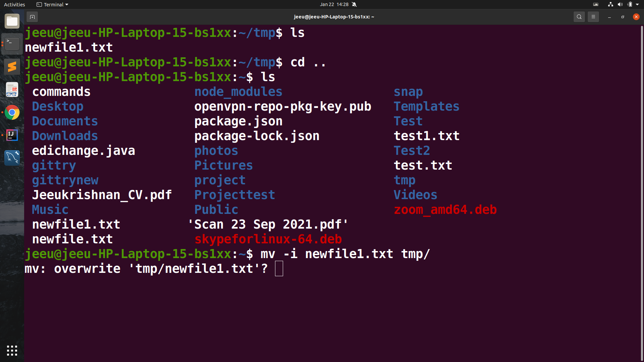Open the document viewer from the dock
The height and width of the screenshot is (362, 644).
click(x=12, y=89)
